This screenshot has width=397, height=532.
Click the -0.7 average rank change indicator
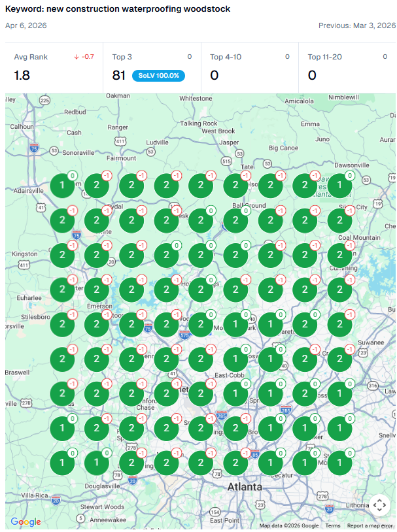pyautogui.click(x=84, y=57)
